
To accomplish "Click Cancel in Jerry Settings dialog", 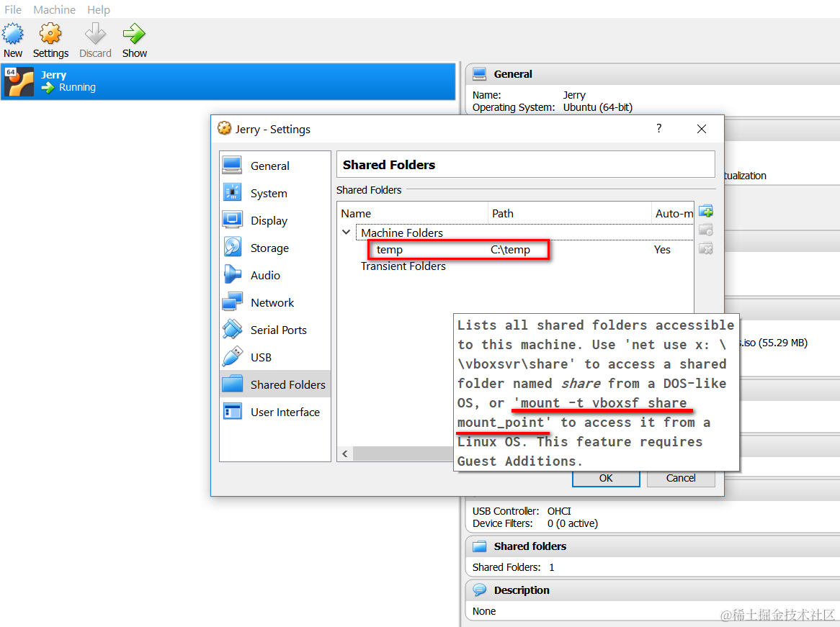I will coord(681,478).
